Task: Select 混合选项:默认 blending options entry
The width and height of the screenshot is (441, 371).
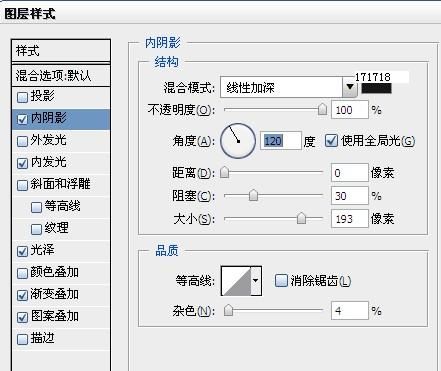Action: (61, 76)
